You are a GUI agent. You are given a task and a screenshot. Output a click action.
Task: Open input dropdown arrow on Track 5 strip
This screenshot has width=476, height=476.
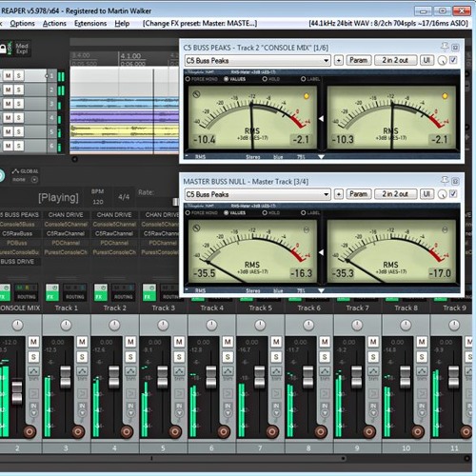[276, 413]
